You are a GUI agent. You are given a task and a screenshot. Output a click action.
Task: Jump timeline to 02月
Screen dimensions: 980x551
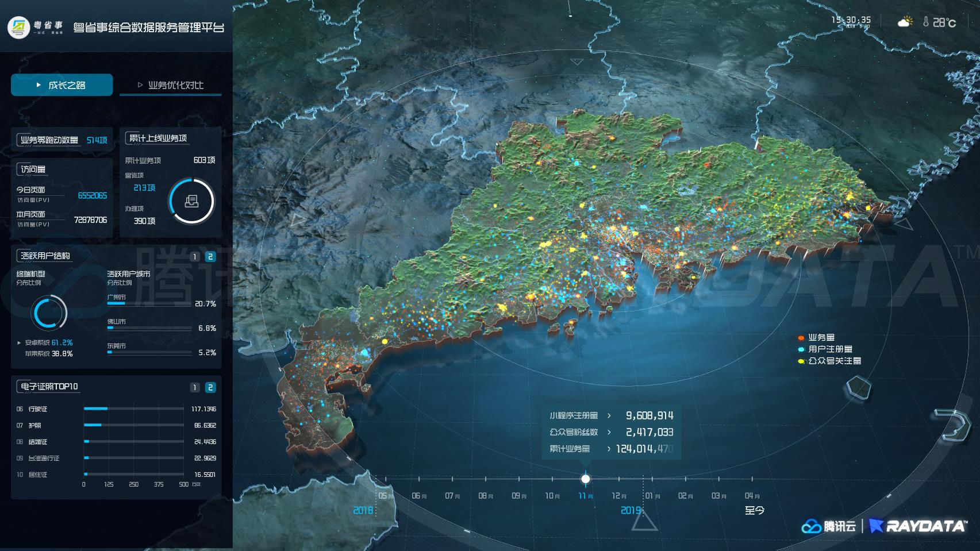click(x=686, y=496)
